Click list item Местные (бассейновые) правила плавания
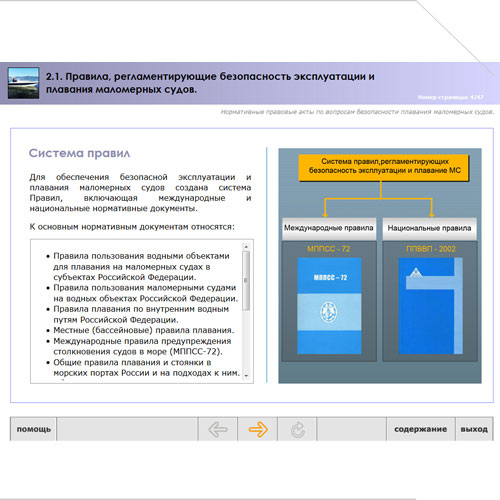500x500 pixels. pos(144,330)
